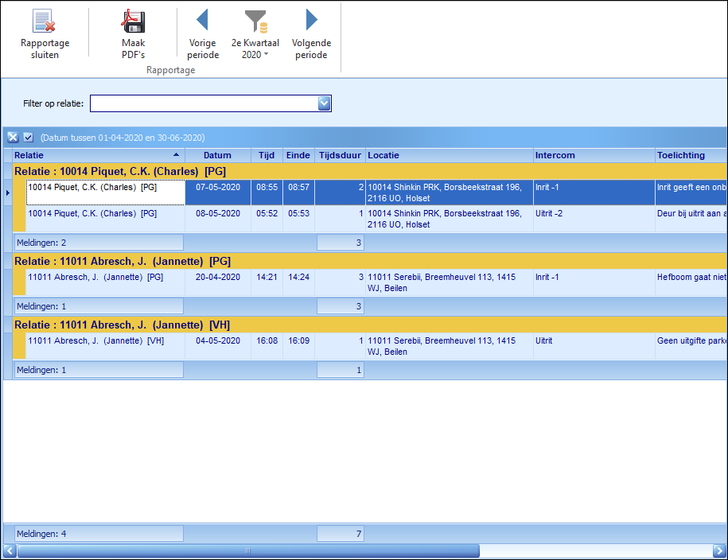Image resolution: width=728 pixels, height=560 pixels.
Task: Click intercom cell Uitrit -2
Action: pyautogui.click(x=594, y=219)
